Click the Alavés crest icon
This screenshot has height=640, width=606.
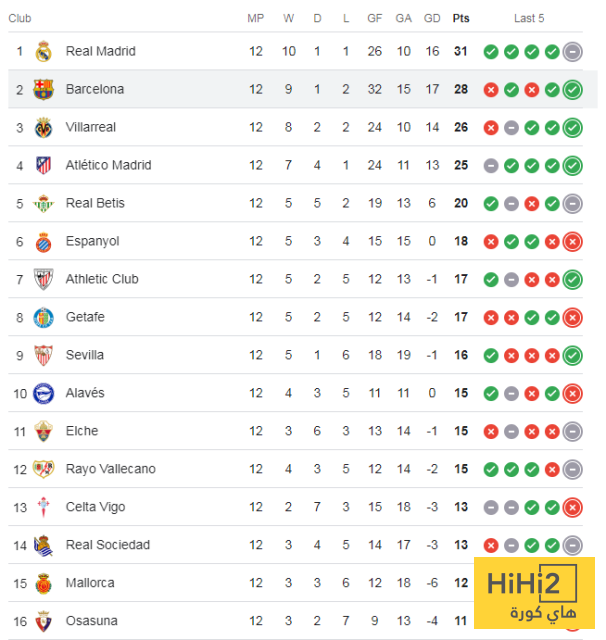[x=43, y=393]
